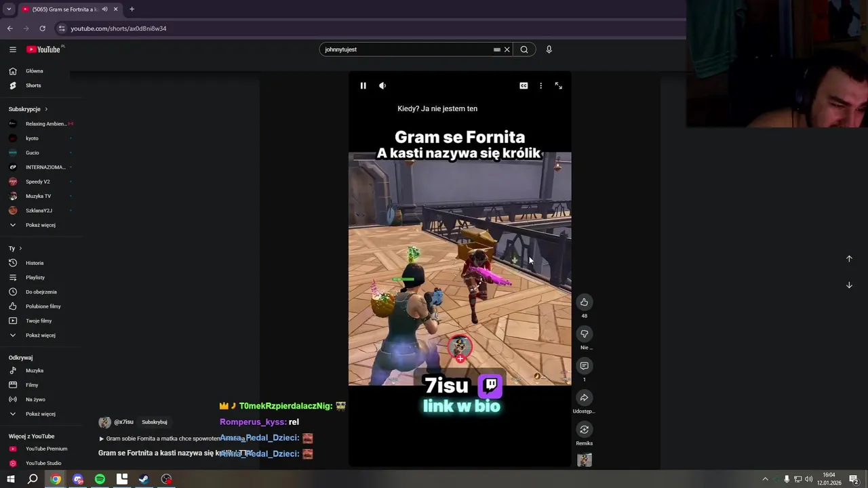Remix this Short with Remiks button

click(584, 430)
